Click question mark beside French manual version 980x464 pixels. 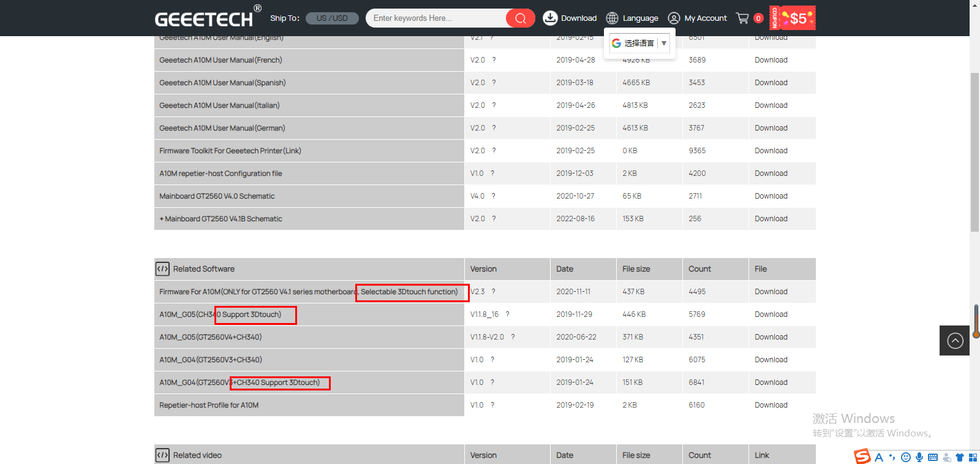494,60
